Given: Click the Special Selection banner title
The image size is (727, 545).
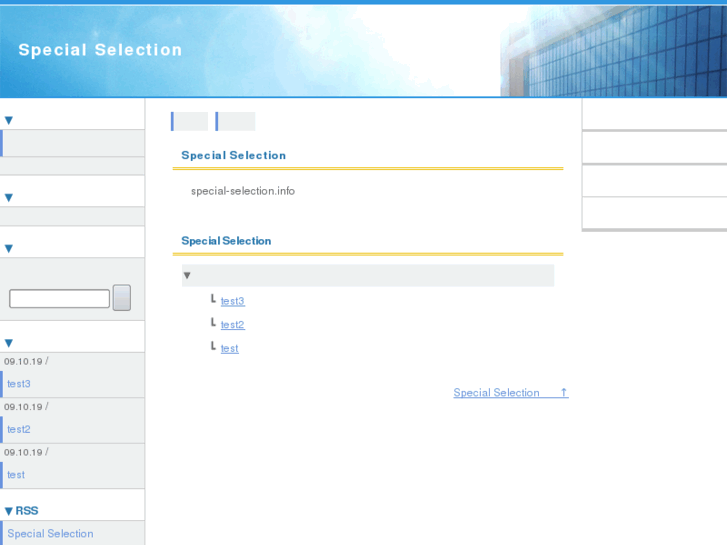Looking at the screenshot, I should [x=100, y=50].
